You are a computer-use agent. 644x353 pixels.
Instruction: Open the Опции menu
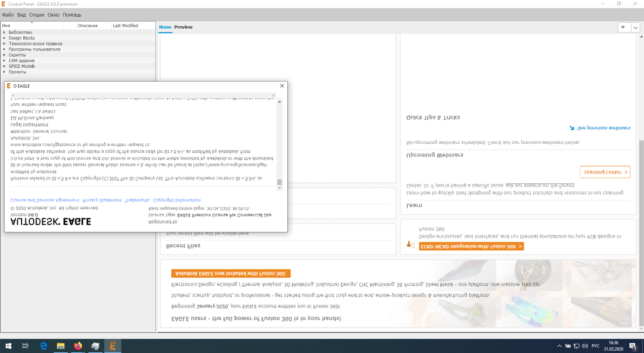(x=37, y=15)
